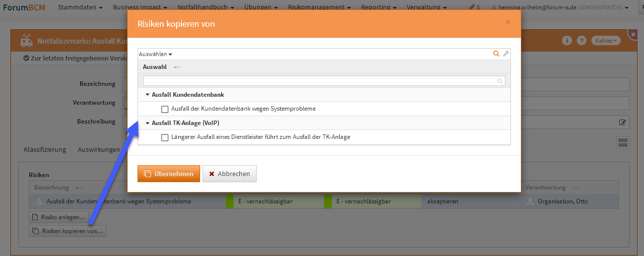Open the Übungen menu
Screen dimensions: 644x256
pos(261,7)
